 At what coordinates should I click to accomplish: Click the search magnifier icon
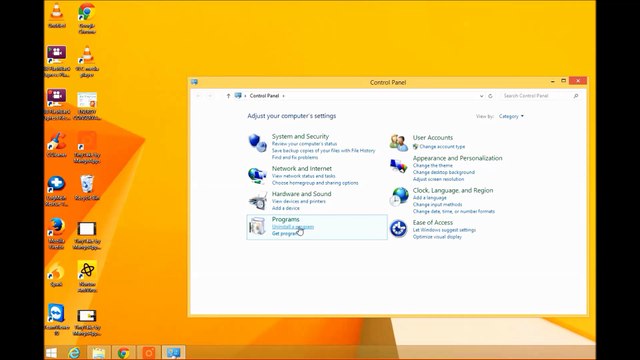(576, 96)
